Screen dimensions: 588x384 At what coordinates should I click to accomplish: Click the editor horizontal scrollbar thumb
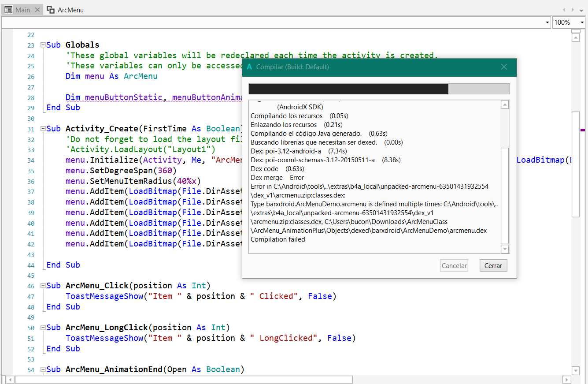point(184,380)
